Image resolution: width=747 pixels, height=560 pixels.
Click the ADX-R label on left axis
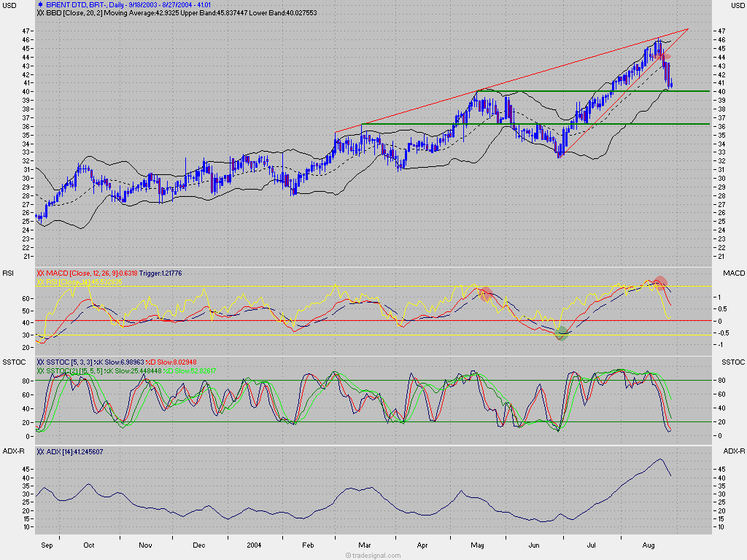(13, 452)
